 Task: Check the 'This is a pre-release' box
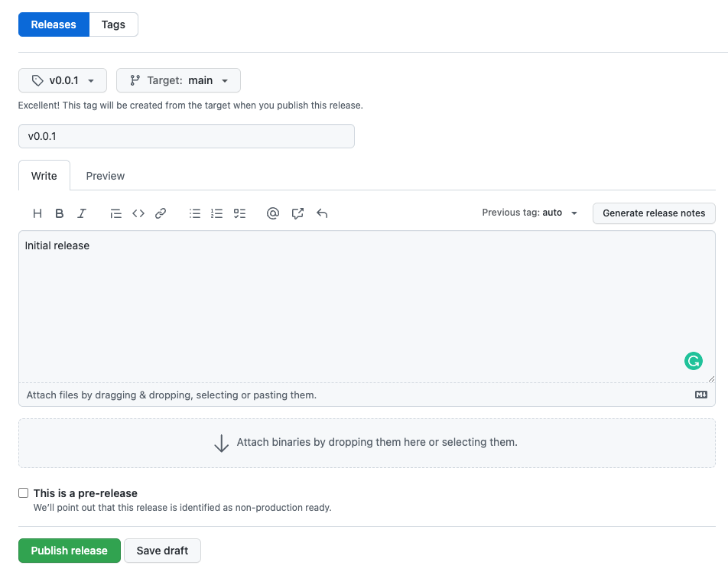pyautogui.click(x=23, y=493)
